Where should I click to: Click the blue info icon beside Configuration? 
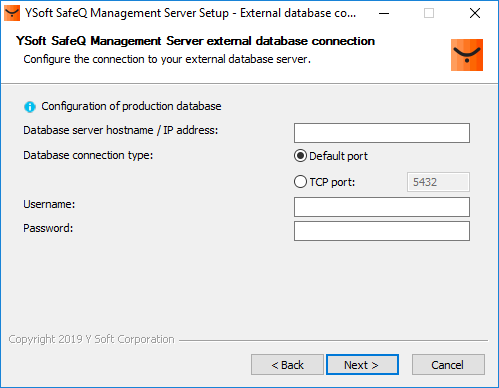point(30,107)
